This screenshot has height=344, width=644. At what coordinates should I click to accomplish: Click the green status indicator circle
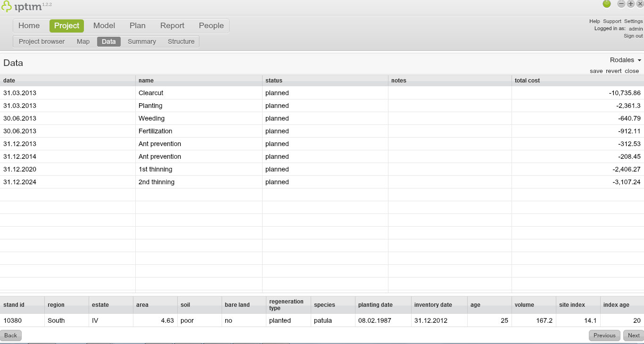[607, 4]
